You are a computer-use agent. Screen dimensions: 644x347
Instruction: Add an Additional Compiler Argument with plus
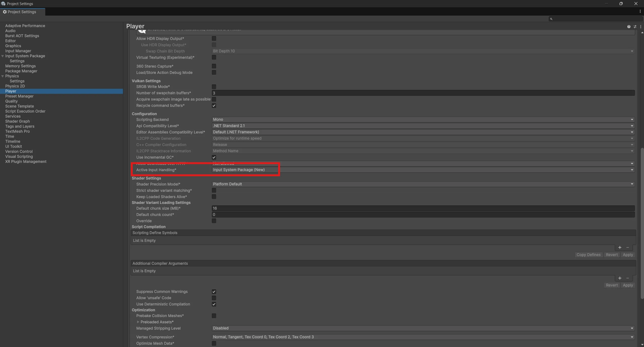coord(620,278)
